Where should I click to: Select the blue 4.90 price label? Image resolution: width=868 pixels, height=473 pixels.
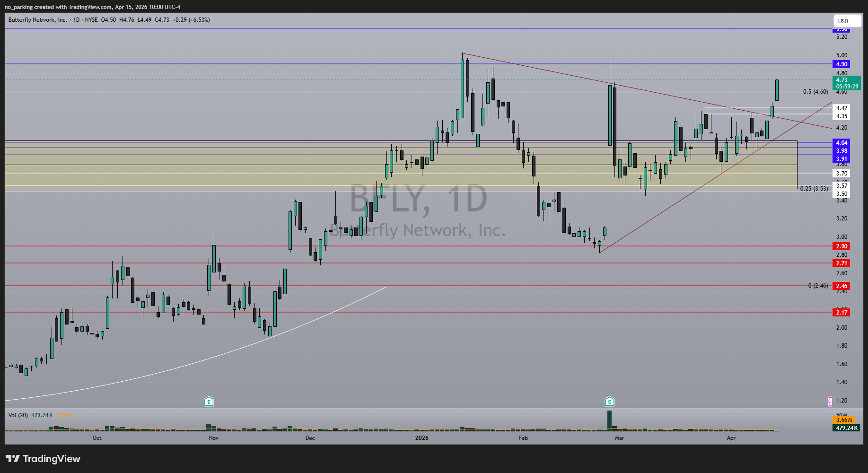842,64
